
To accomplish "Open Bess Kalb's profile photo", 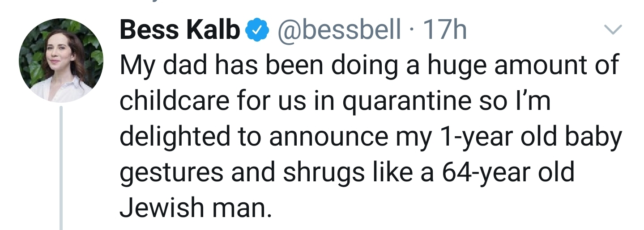I will [61, 60].
